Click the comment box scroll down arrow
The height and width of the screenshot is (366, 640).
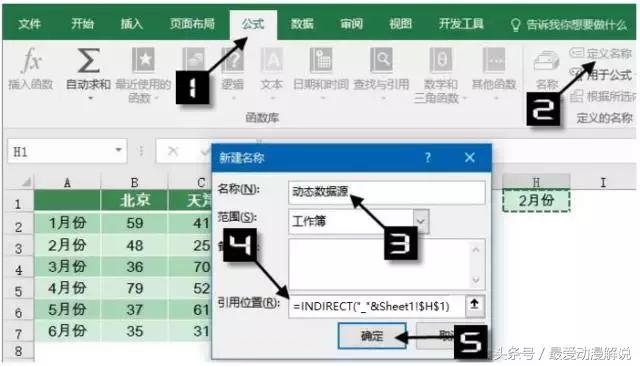point(476,280)
